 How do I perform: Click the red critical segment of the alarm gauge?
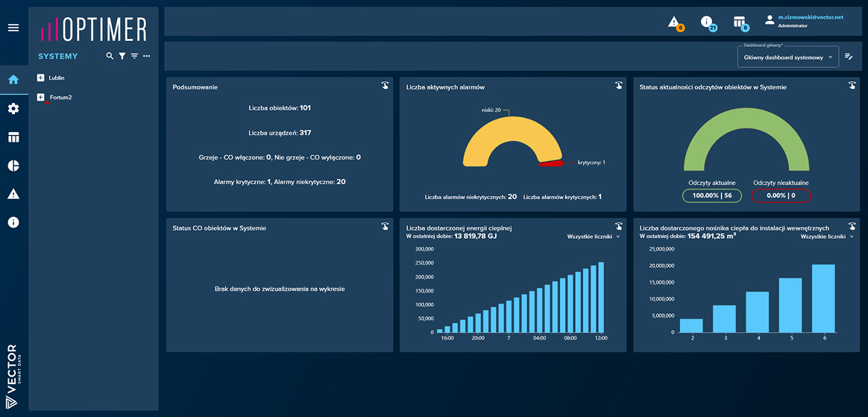pyautogui.click(x=553, y=163)
